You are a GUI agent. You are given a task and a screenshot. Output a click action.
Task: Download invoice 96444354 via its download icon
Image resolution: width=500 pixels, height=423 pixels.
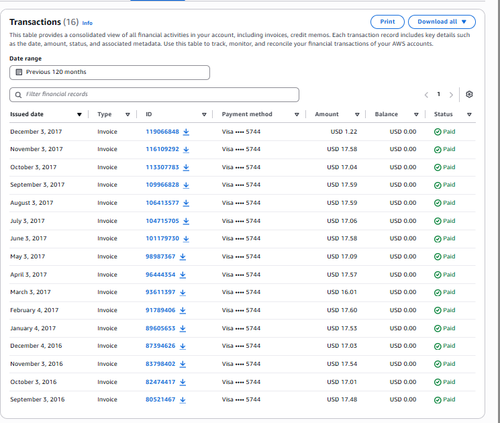(x=183, y=275)
